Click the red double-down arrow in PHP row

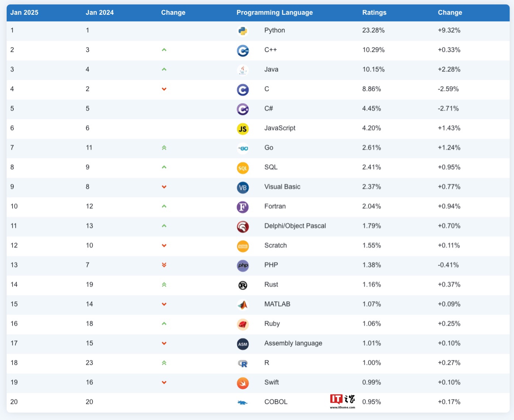164,265
